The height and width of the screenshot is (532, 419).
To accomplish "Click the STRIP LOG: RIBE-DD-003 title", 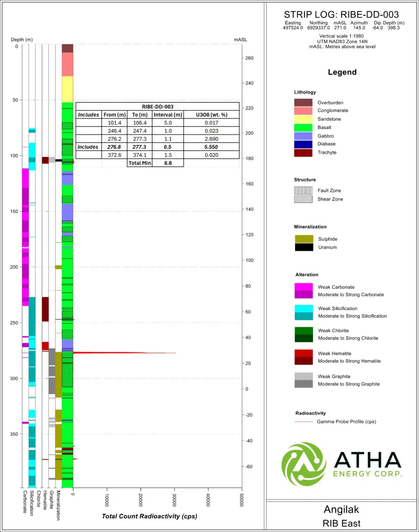I will [341, 15].
